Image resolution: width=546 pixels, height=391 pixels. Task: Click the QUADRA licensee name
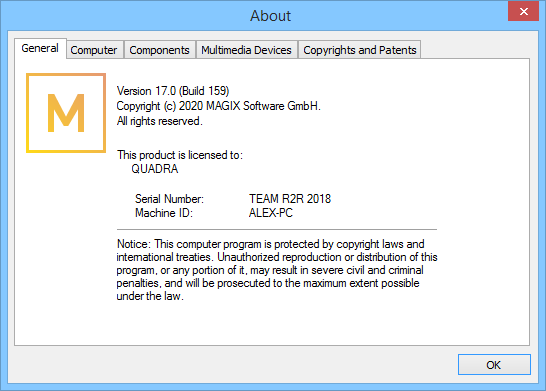155,169
